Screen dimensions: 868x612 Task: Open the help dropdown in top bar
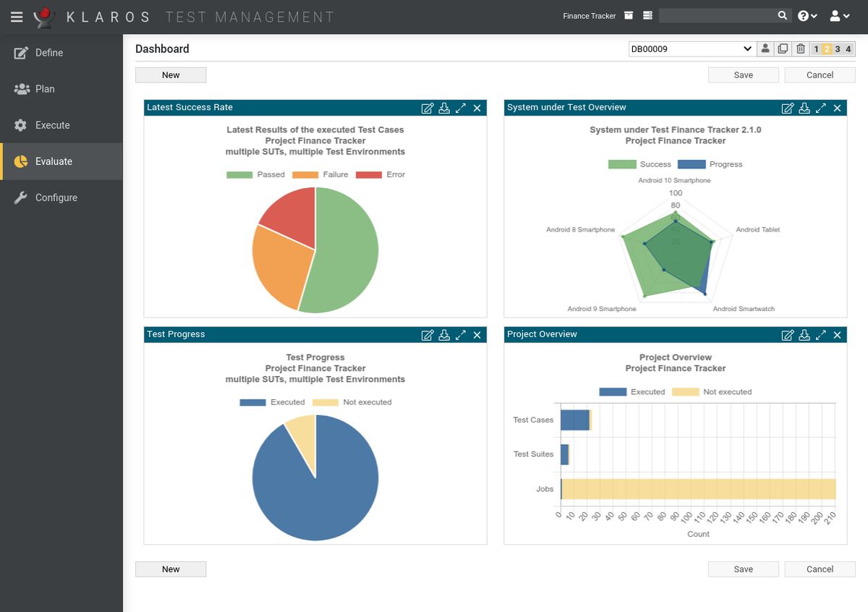805,14
